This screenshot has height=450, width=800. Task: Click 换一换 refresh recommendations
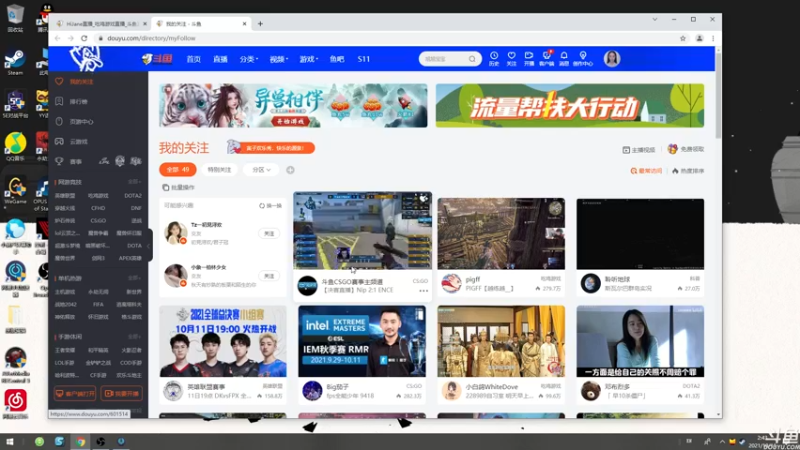tap(270, 206)
